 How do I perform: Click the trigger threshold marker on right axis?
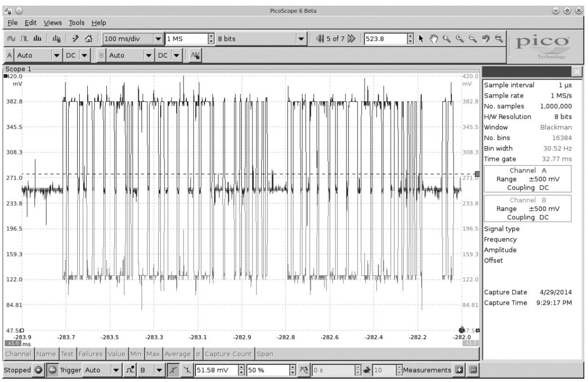point(477,174)
